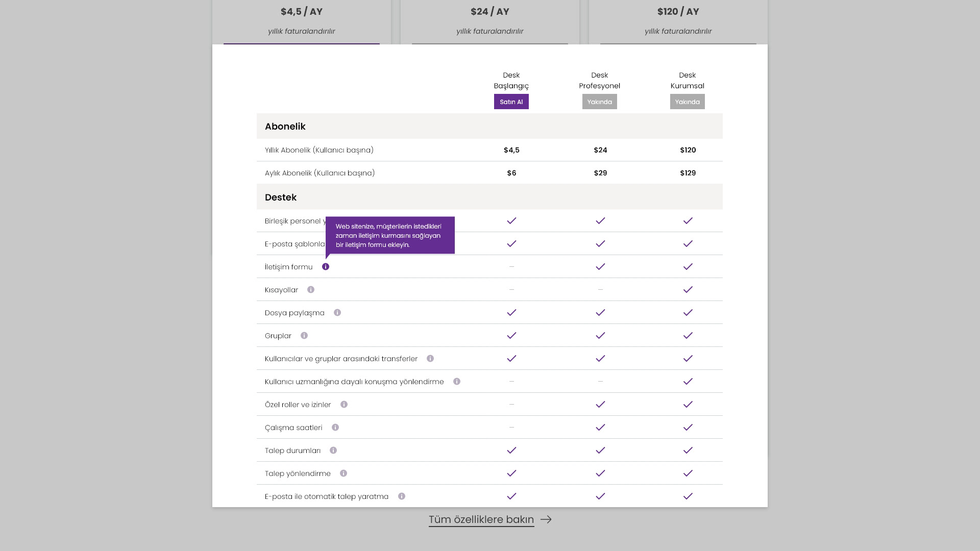Click info icon next to Talep durumları
This screenshot has height=551, width=980.
pos(333,450)
